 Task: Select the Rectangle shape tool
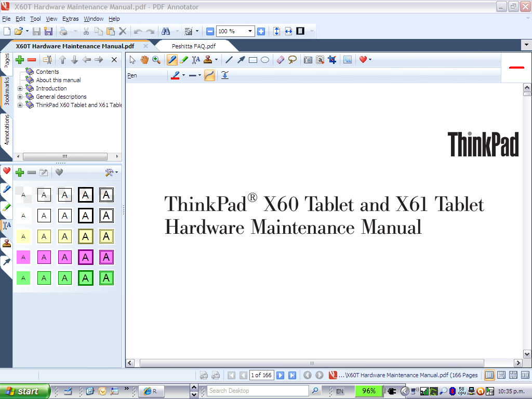[253, 60]
